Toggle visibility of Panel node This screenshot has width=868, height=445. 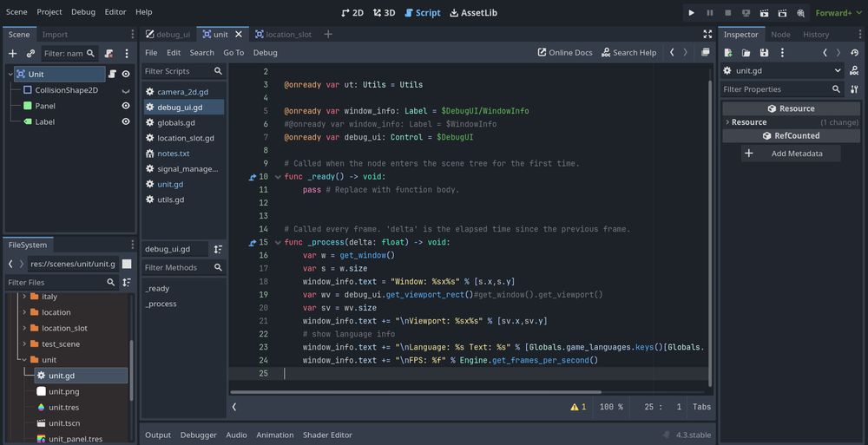point(126,106)
